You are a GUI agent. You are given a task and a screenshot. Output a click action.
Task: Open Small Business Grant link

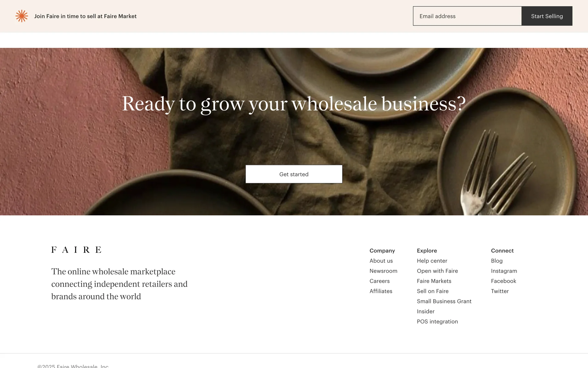click(x=444, y=301)
